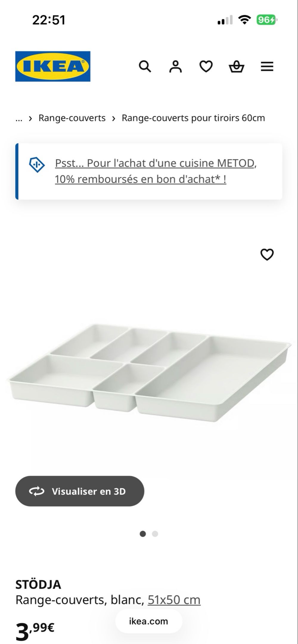Click the 3D rotate arrows icon
The image size is (298, 644).
tap(37, 491)
